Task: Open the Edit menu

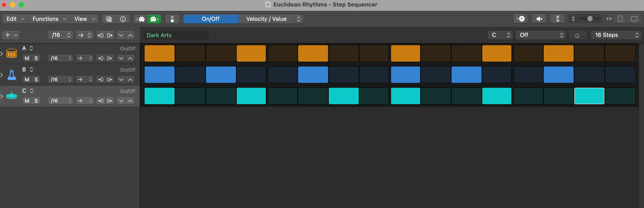Action: 15,19
